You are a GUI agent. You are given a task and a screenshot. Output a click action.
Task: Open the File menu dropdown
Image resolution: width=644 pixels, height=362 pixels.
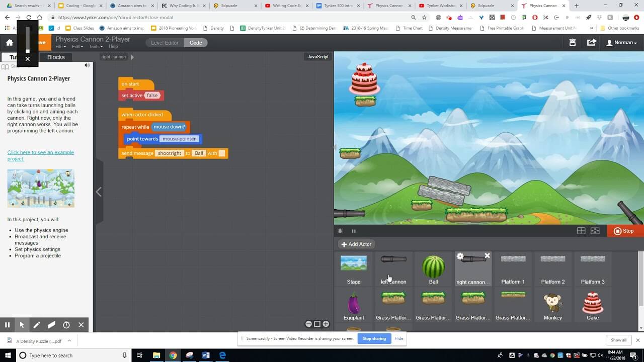[60, 46]
